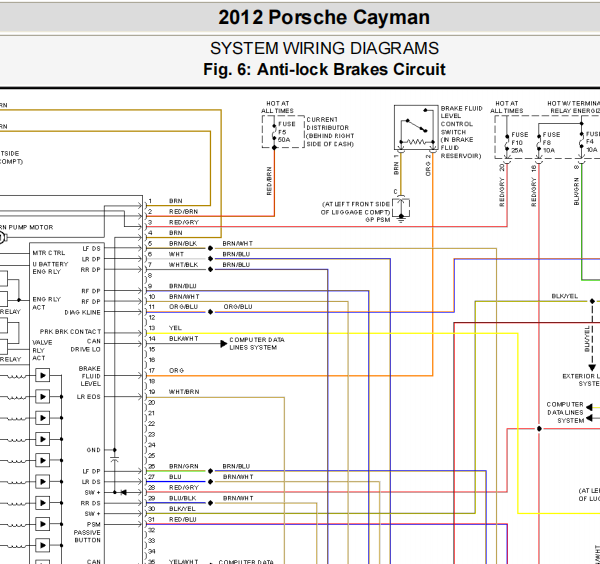Click the MTR CTRL label inside the module
This screenshot has height=564, width=600.
[49, 253]
